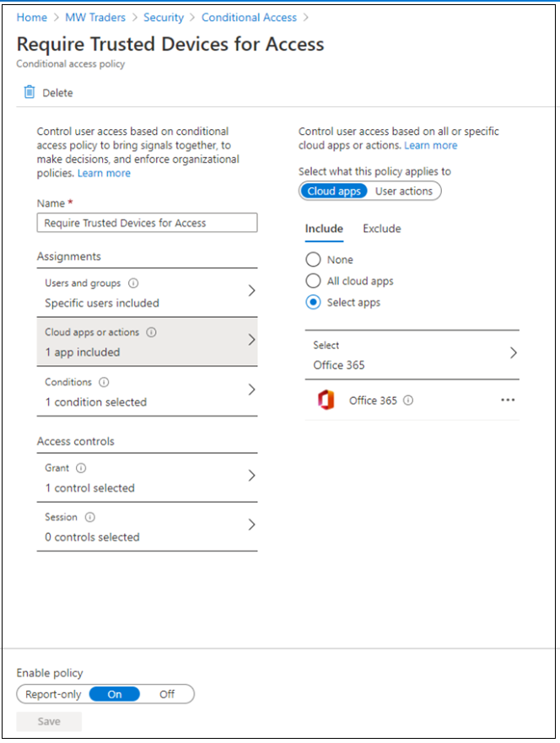Screen dimensions: 560x743
Task: Switch to the Exclude tab
Action: pyautogui.click(x=381, y=229)
